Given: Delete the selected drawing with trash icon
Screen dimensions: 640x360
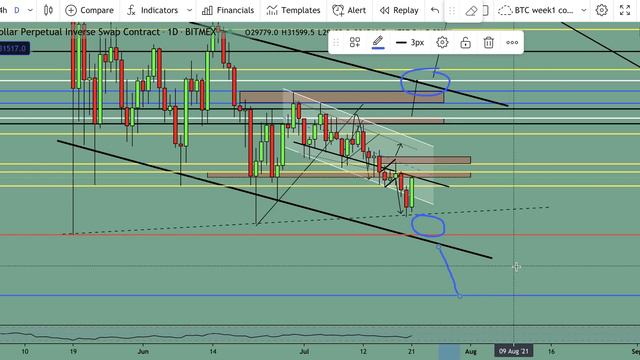Looking at the screenshot, I should [x=489, y=42].
